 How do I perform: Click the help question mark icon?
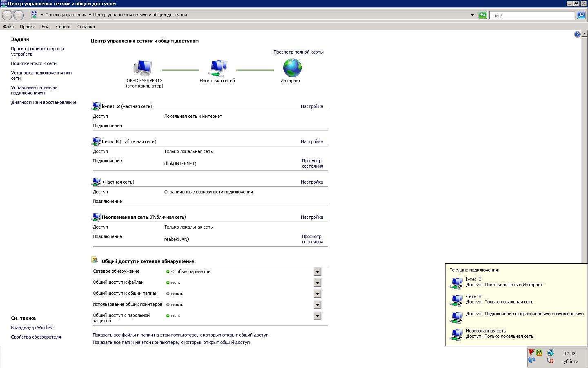coord(577,34)
